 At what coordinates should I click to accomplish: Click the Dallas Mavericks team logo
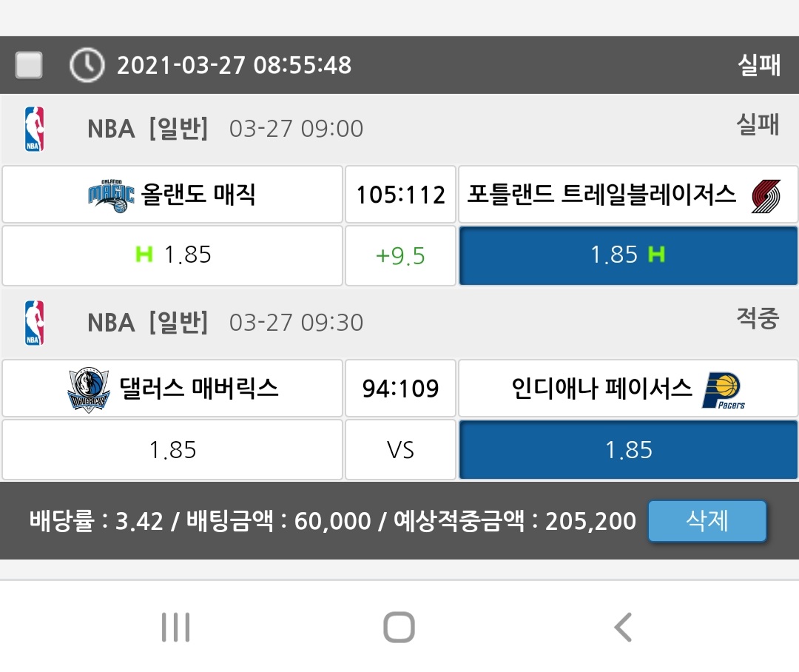click(x=88, y=389)
